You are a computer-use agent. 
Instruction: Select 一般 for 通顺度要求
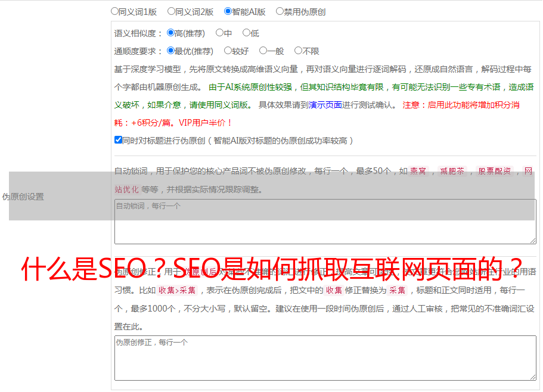pyautogui.click(x=263, y=51)
